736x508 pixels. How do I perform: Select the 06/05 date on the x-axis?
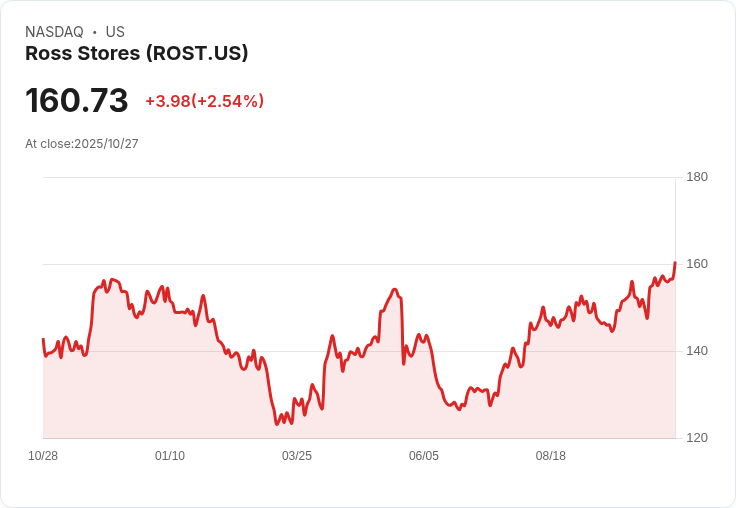pos(424,456)
